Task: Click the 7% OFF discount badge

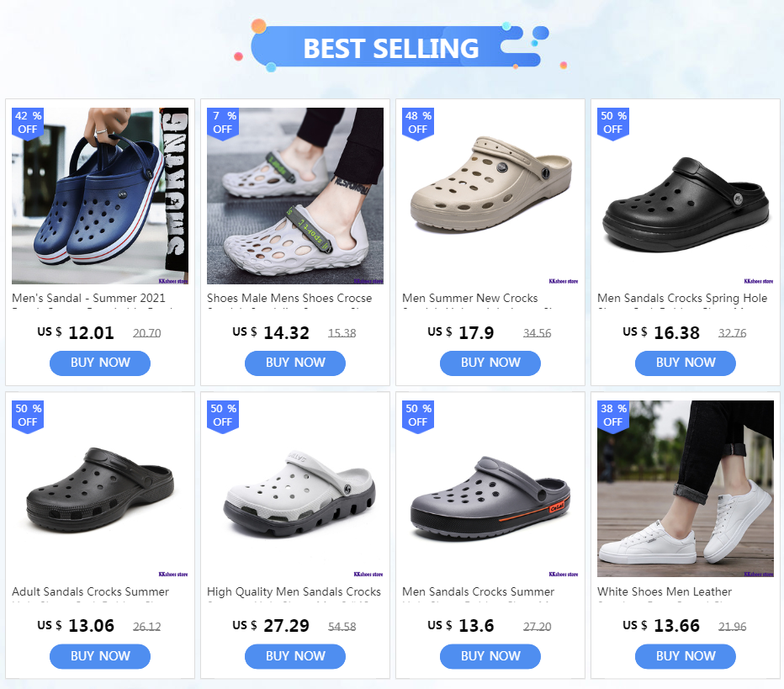Action: (x=223, y=124)
